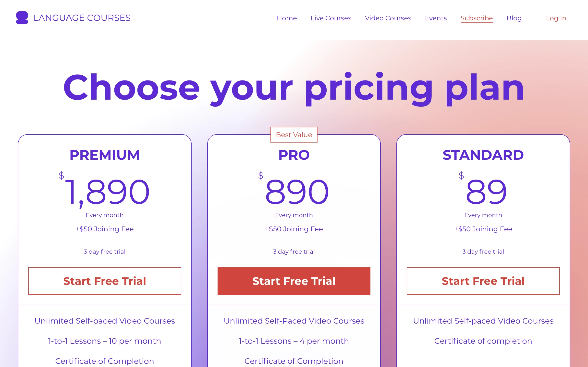Start Free Trial for Pro plan
Screen dimensions: 588x367
click(x=294, y=281)
